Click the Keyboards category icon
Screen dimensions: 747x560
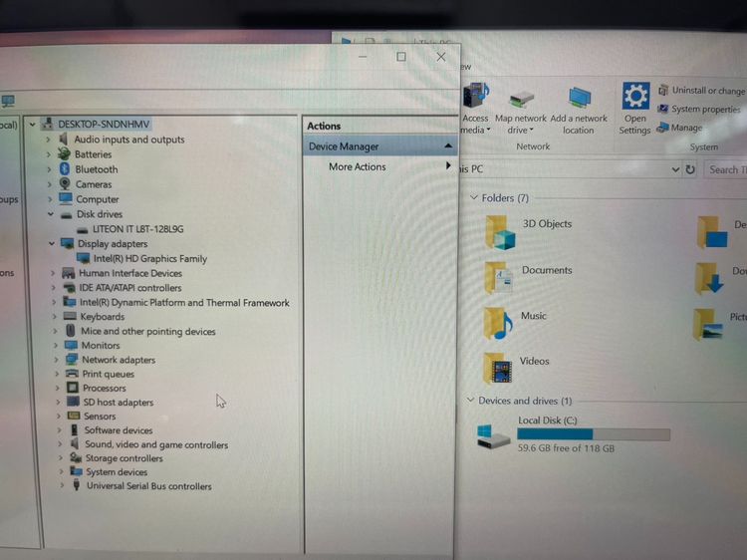coord(70,316)
